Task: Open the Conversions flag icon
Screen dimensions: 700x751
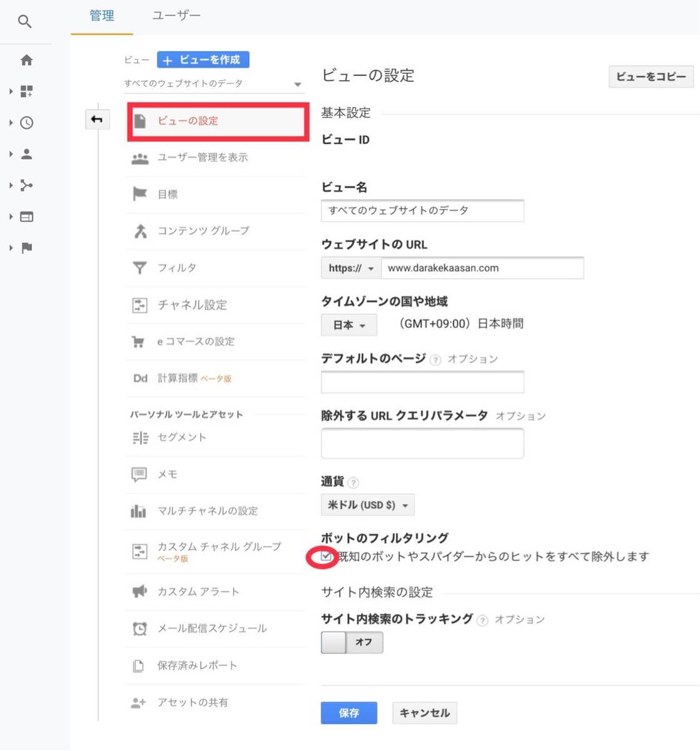Action: pos(26,248)
